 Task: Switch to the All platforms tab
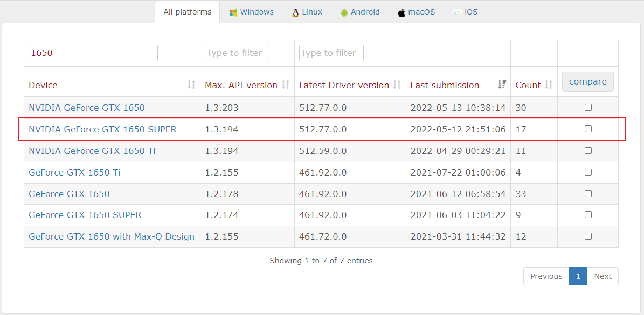pos(188,12)
